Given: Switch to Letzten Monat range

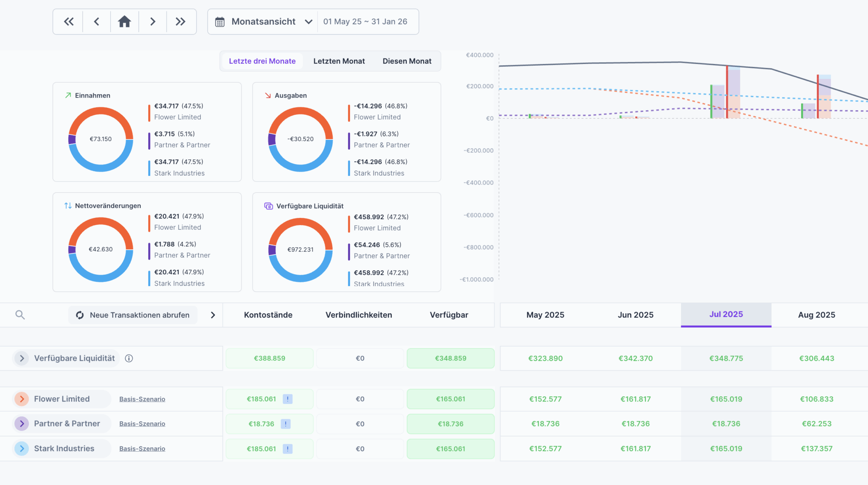Looking at the screenshot, I should [339, 61].
